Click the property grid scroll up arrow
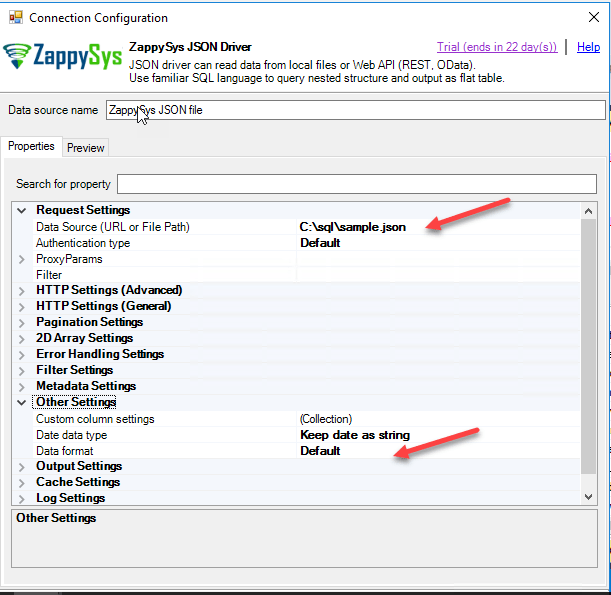This screenshot has height=595, width=611. coord(588,211)
